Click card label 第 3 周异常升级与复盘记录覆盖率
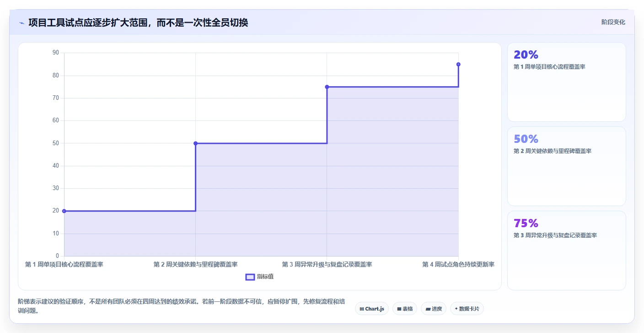Screen dimensions: 644x333 [x=555, y=235]
